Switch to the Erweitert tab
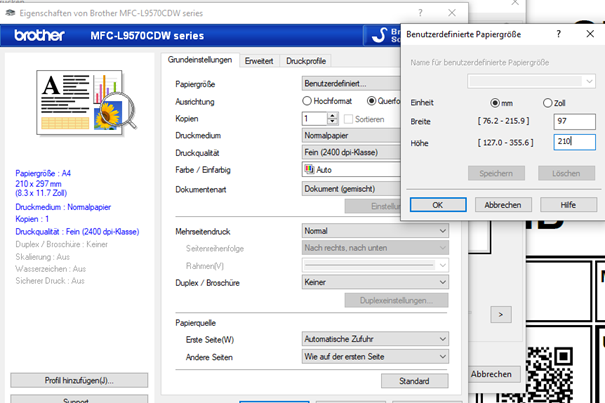This screenshot has width=605, height=403. pos(259,61)
